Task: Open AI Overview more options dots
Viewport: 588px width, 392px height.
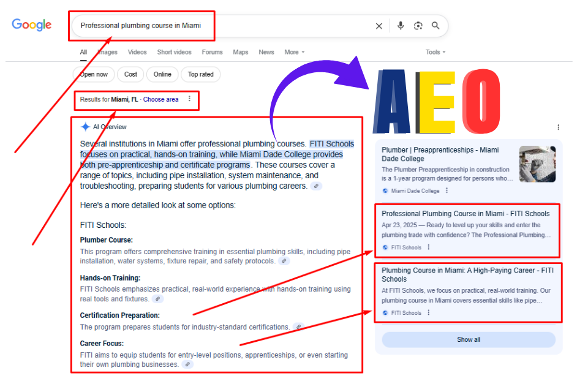Action: 559,127
